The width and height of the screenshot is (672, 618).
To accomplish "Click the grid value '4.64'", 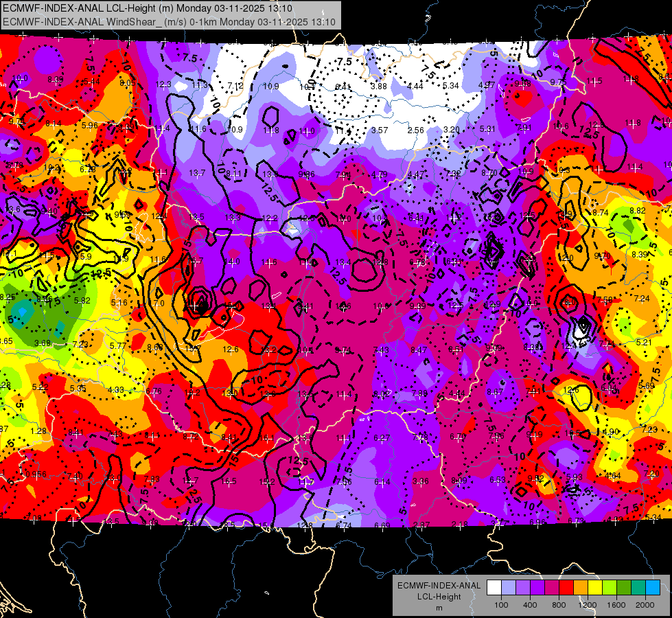I will pos(613,476).
